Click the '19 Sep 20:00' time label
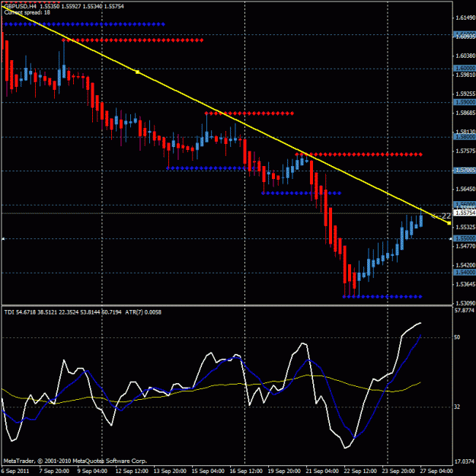Viewport: 476px width, 476px height. coord(284,471)
